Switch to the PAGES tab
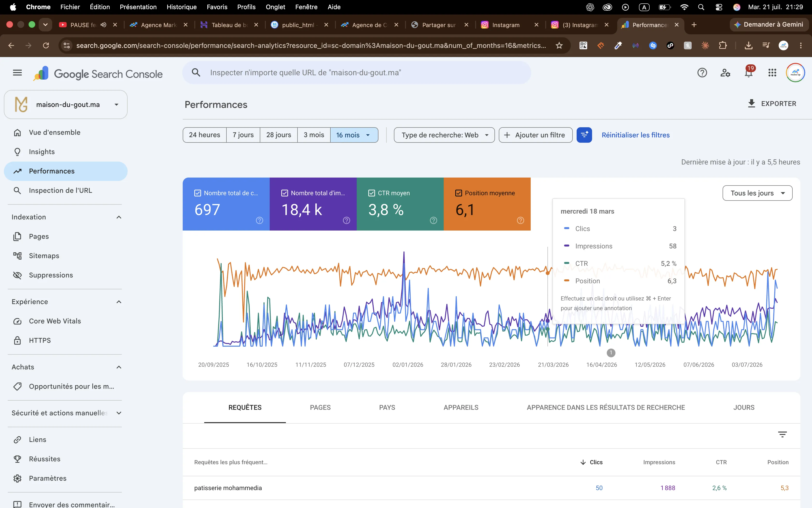Viewport: 812px width, 508px height. [320, 407]
